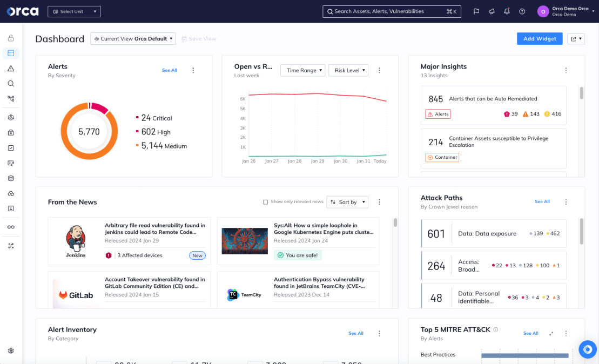Screen dimensions: 599x364
Task: Click the megaphone announcements icon
Action: click(x=492, y=11)
